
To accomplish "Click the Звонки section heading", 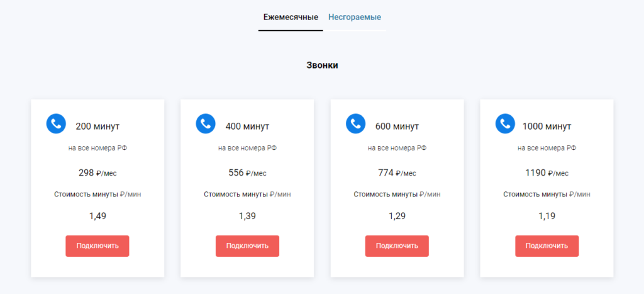I will pyautogui.click(x=322, y=65).
